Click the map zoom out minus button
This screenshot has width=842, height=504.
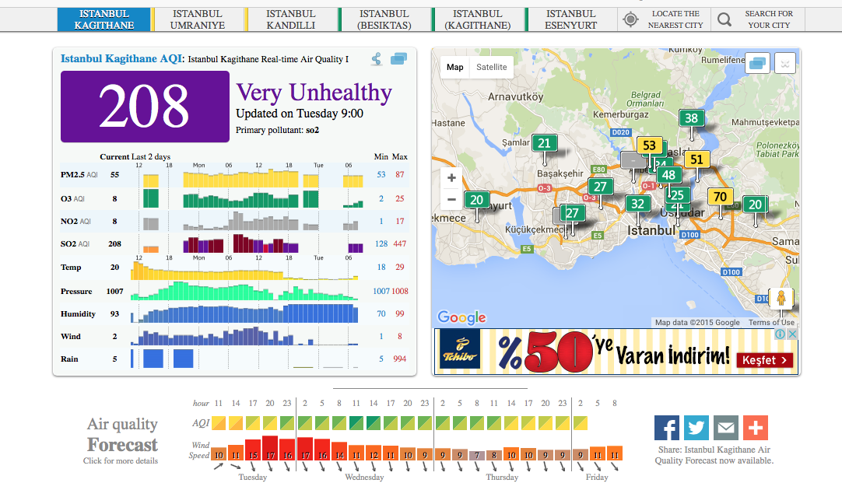pyautogui.click(x=452, y=200)
